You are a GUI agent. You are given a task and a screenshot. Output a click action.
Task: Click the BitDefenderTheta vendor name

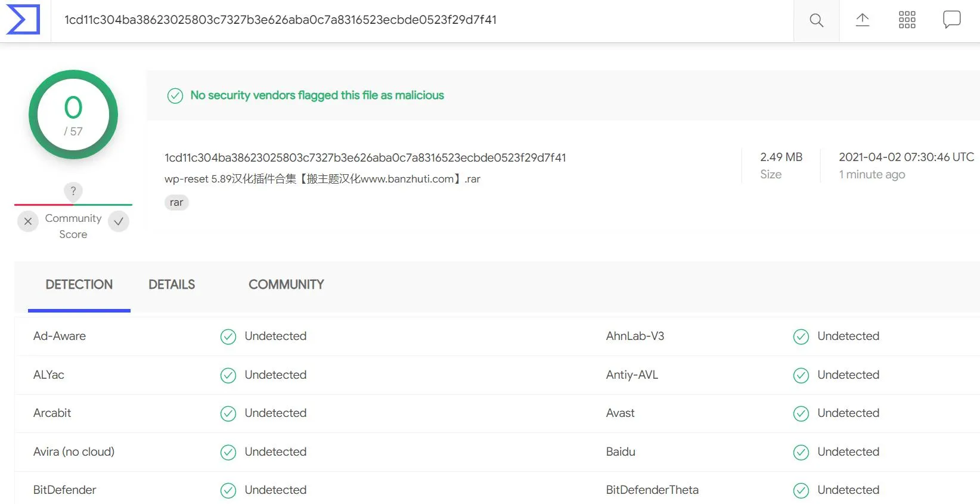[x=652, y=490]
